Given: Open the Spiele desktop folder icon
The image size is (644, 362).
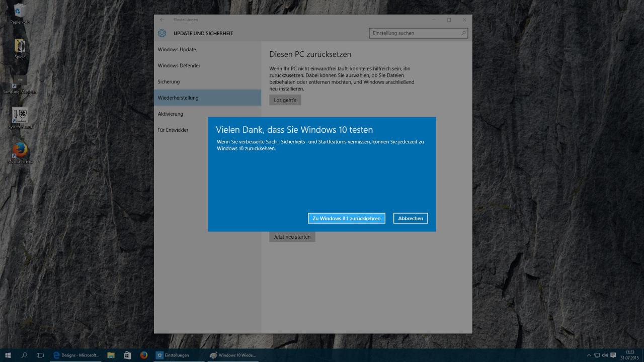Looking at the screenshot, I should point(20,49).
